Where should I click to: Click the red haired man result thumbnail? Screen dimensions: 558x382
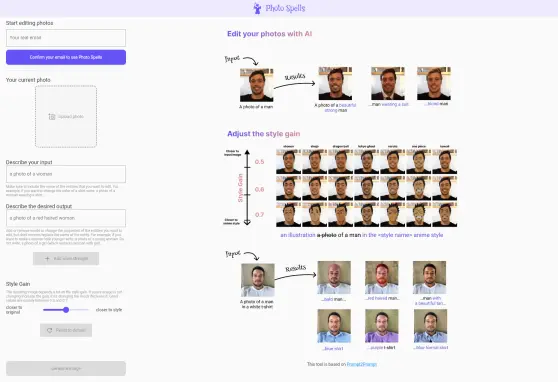pyautogui.click(x=381, y=278)
